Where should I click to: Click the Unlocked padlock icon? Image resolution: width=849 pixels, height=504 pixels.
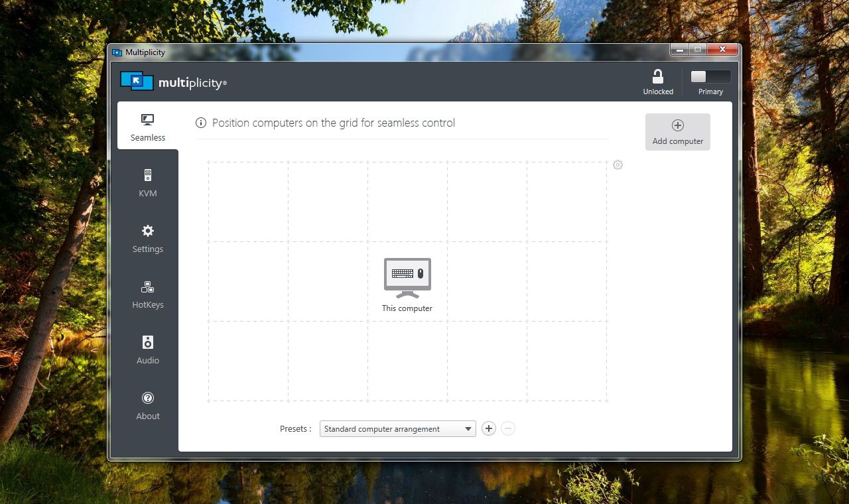657,76
